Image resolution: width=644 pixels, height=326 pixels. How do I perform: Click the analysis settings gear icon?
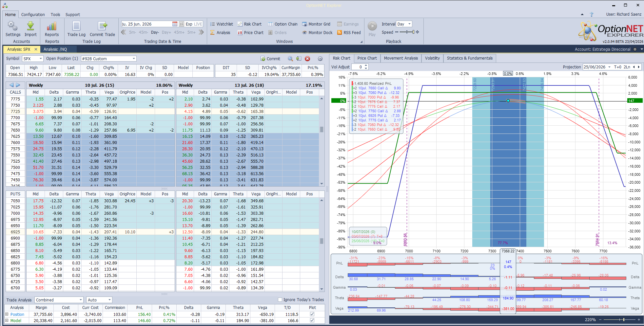(x=320, y=59)
